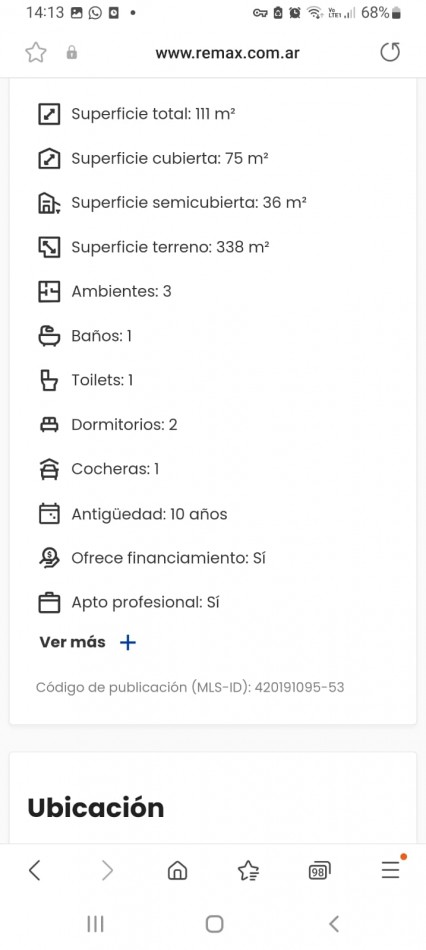Tap the browser forward arrow
This screenshot has width=426, height=950.
pyautogui.click(x=107, y=871)
